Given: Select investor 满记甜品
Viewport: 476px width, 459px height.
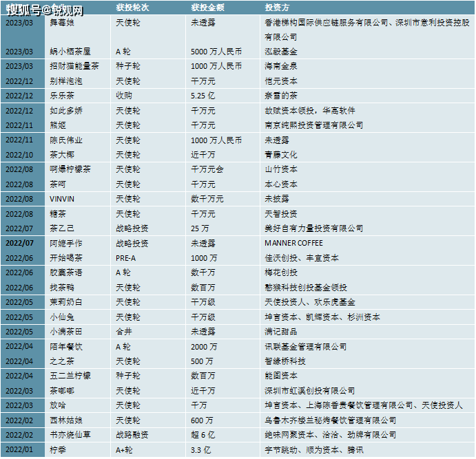Looking at the screenshot, I should tap(281, 332).
